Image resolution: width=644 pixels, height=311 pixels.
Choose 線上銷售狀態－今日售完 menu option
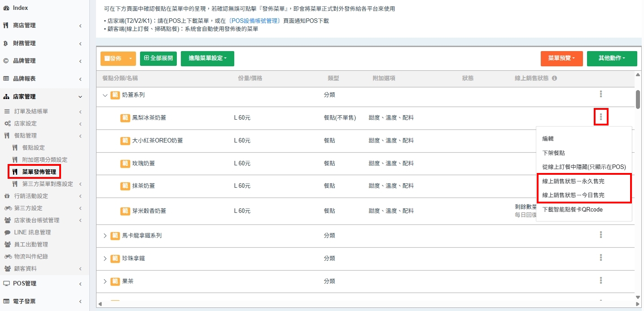pyautogui.click(x=573, y=195)
